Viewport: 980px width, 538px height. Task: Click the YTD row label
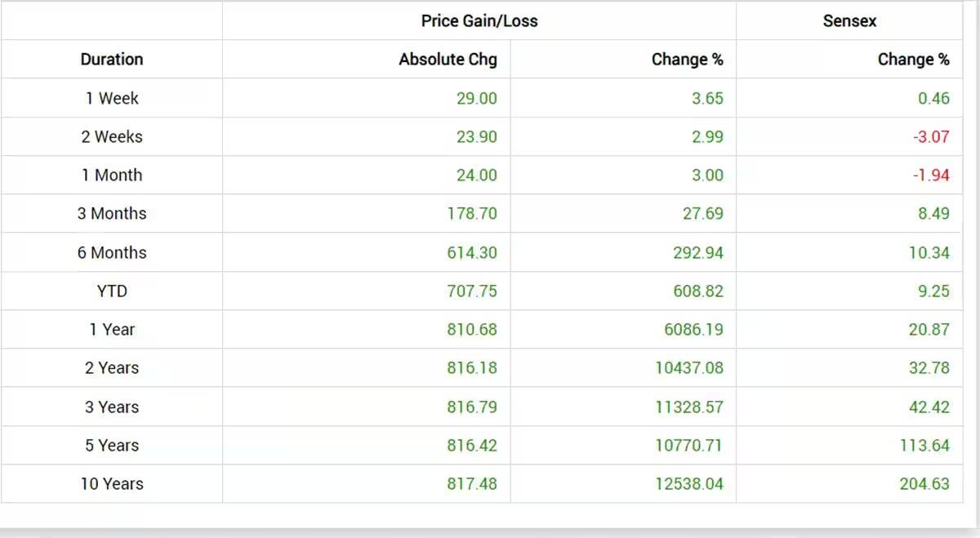[x=112, y=291]
